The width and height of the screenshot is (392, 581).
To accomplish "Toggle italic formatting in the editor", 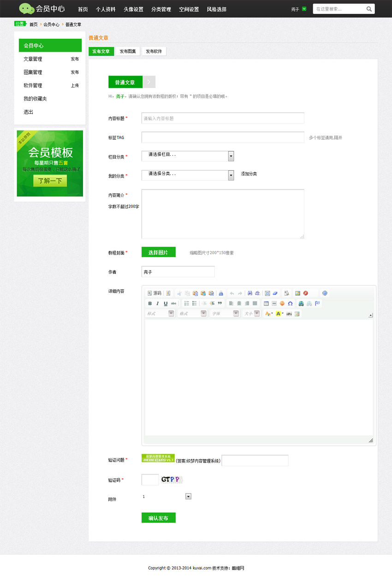I will click(x=158, y=303).
